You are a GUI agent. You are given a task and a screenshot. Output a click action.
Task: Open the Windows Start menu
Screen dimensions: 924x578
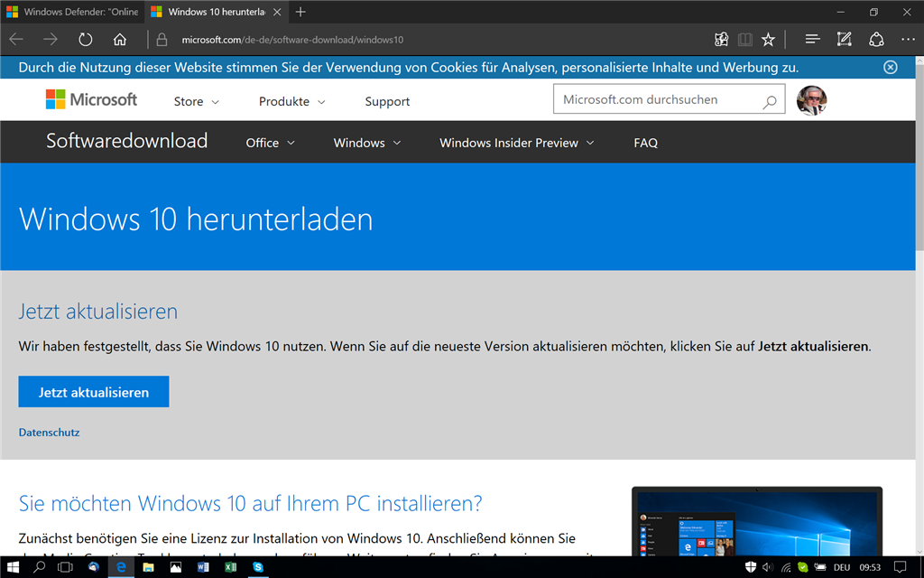(13, 567)
